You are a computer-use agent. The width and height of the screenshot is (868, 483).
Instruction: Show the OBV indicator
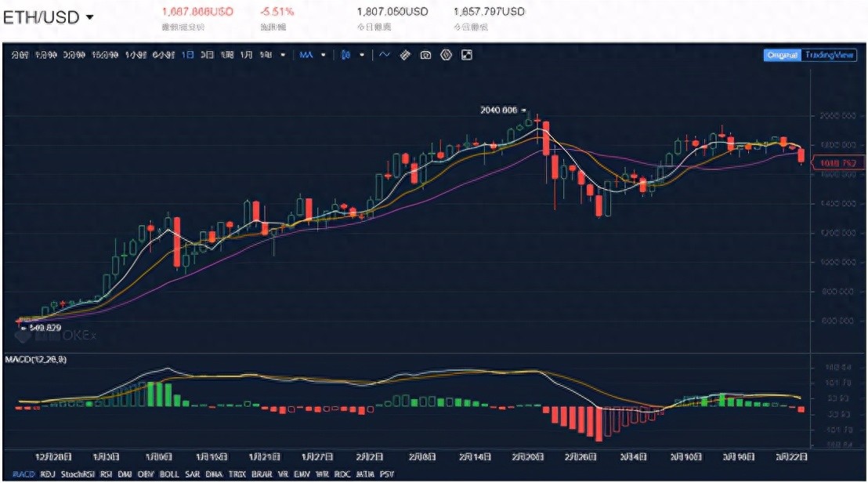146,474
